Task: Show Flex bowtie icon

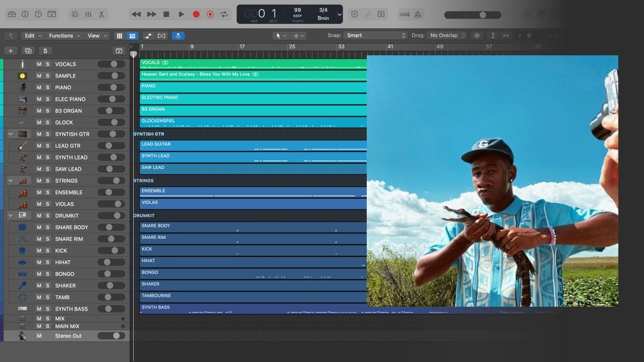Action: [x=162, y=36]
